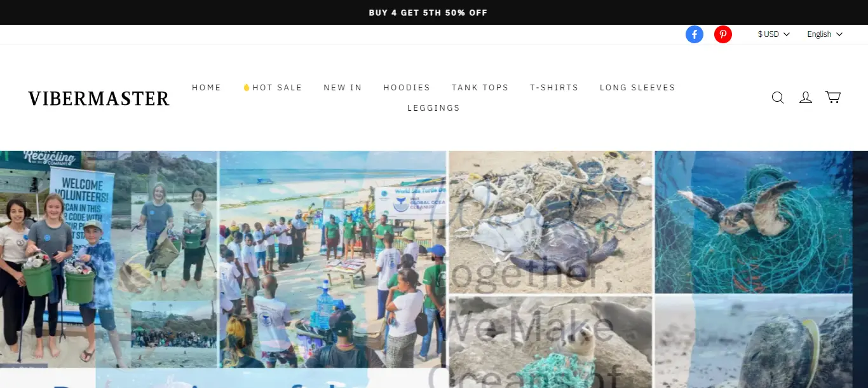
Task: Go to the HOME menu item
Action: pos(207,88)
